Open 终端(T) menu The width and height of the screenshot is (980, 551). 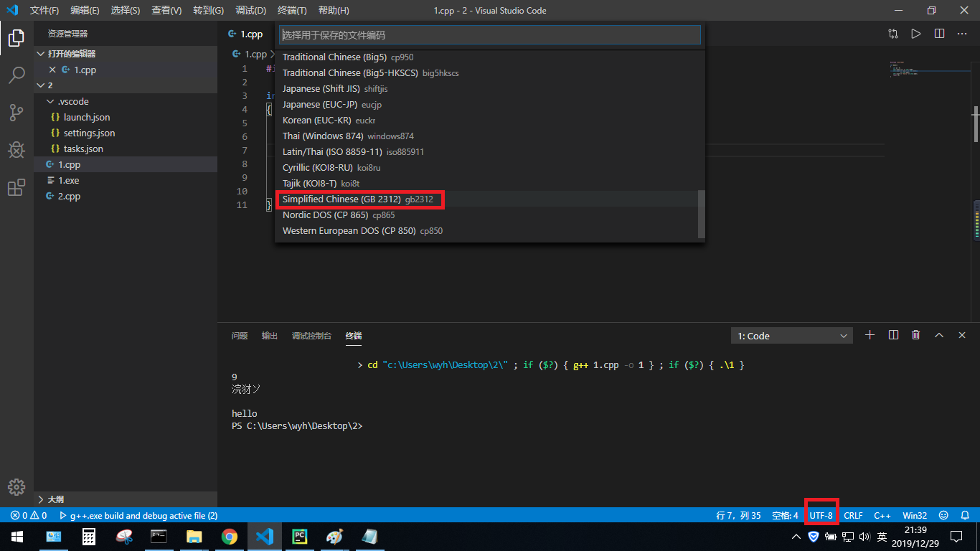click(292, 11)
